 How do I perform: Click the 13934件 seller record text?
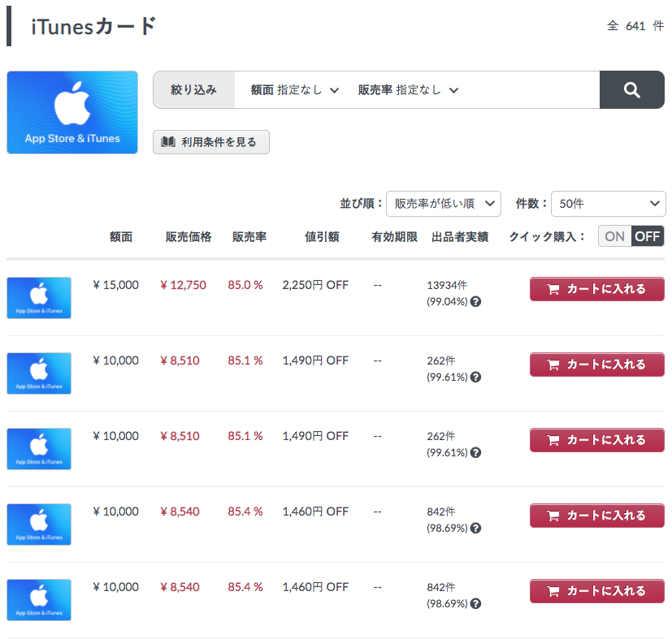(x=447, y=285)
